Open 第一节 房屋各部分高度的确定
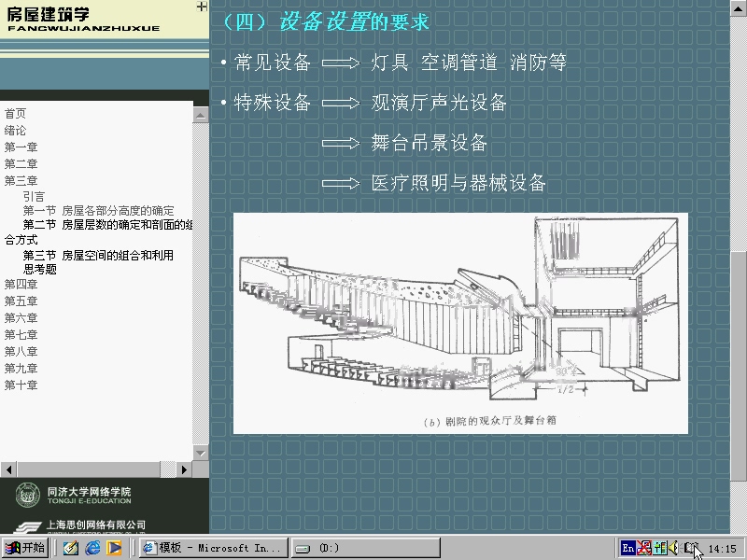Screen dimensions: 747x560 [99, 211]
